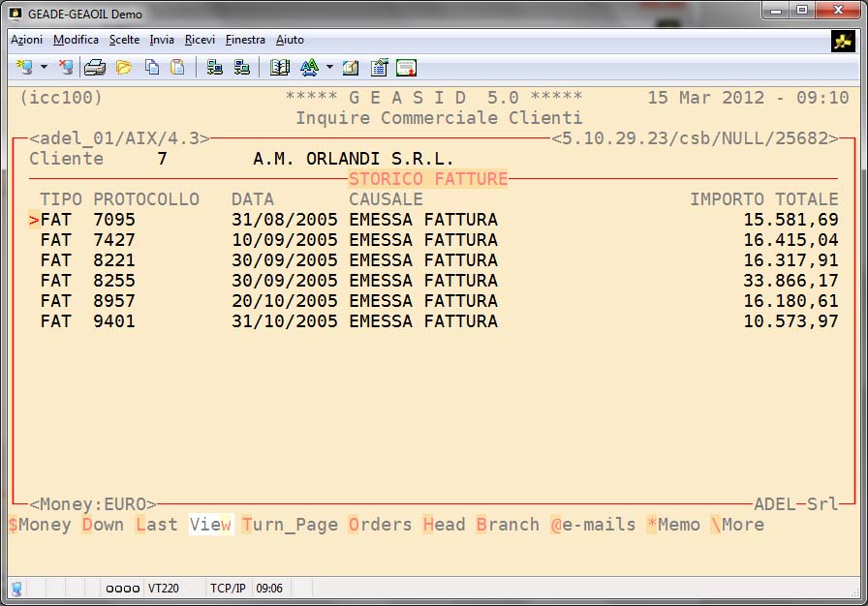The width and height of the screenshot is (868, 606).
Task: Click the VT220 status bar indicator
Action: 162,588
